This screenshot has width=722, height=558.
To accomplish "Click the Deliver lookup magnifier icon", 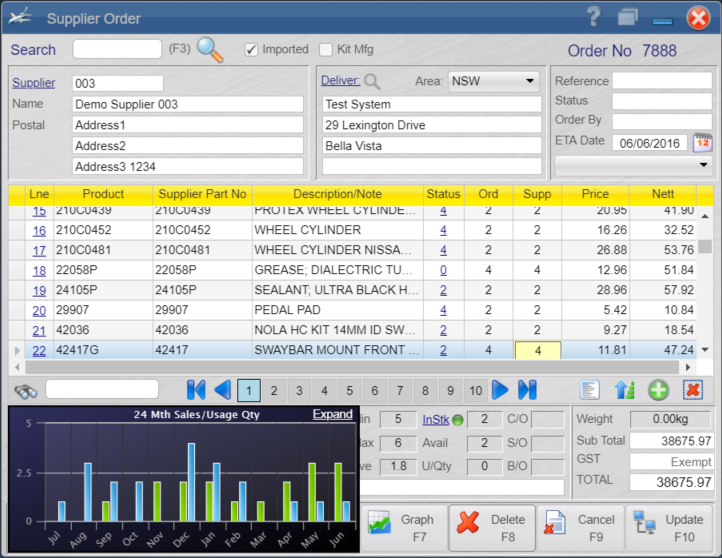I will 372,82.
